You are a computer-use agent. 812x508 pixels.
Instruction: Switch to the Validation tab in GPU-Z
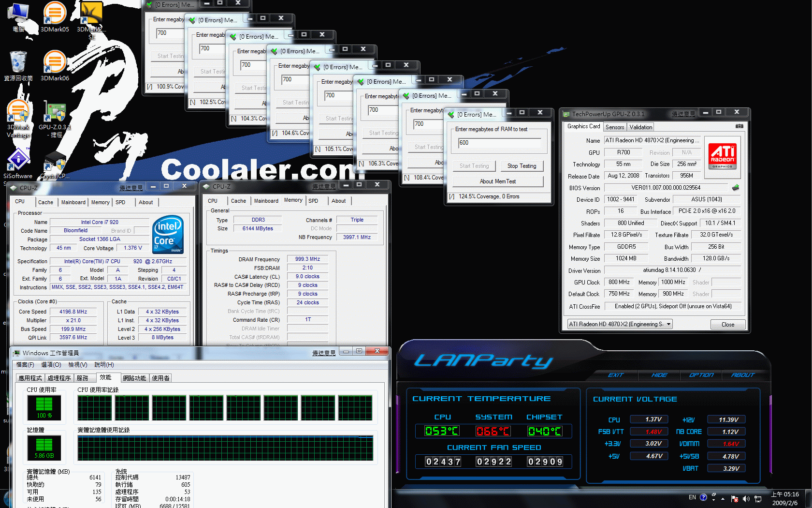(641, 127)
